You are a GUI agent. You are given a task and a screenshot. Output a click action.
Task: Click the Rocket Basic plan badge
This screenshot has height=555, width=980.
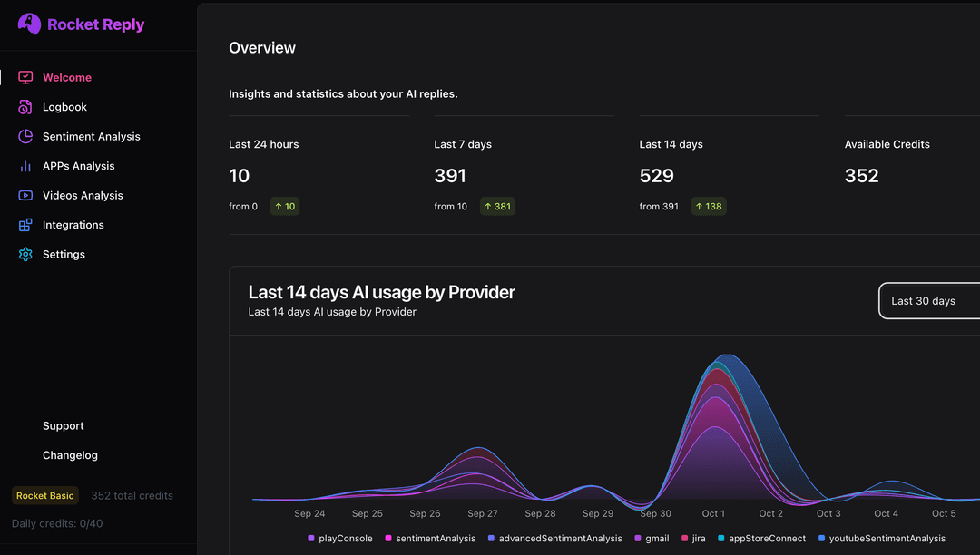(x=44, y=495)
